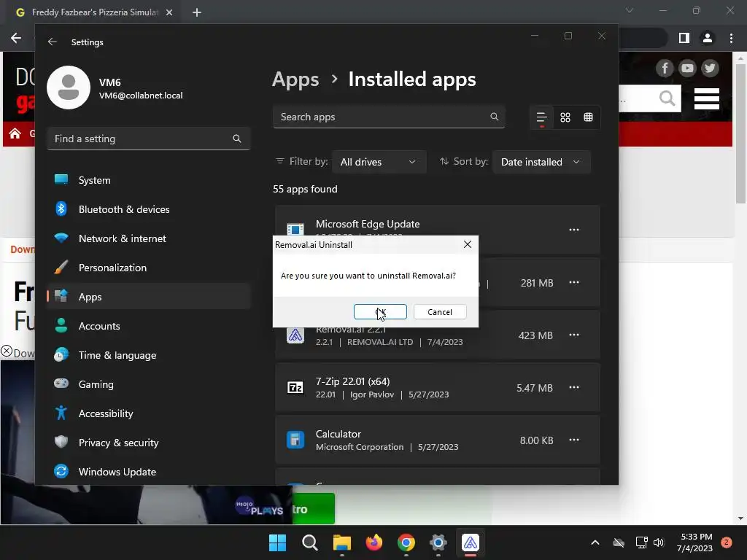This screenshot has width=747, height=560.
Task: Click the Search apps input field
Action: tap(389, 117)
